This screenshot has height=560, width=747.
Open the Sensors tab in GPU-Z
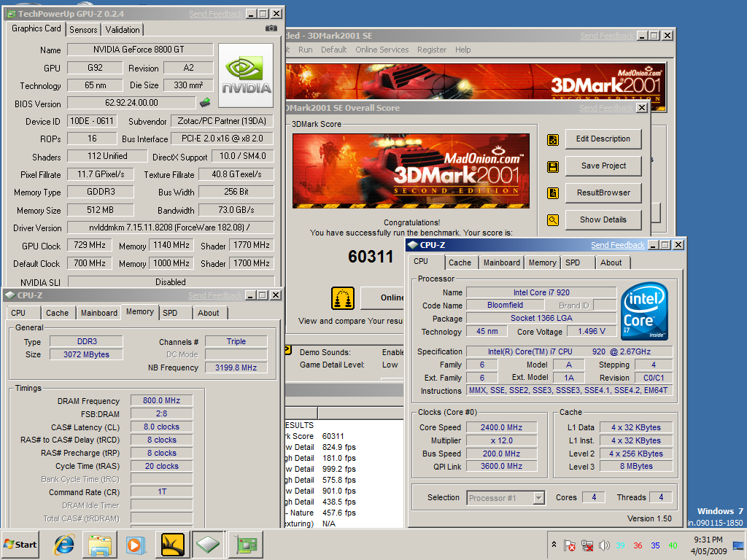tap(83, 29)
